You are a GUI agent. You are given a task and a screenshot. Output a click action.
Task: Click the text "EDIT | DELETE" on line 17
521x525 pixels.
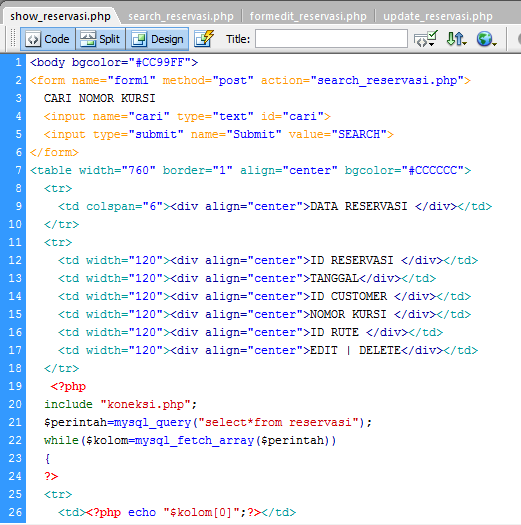[355, 350]
